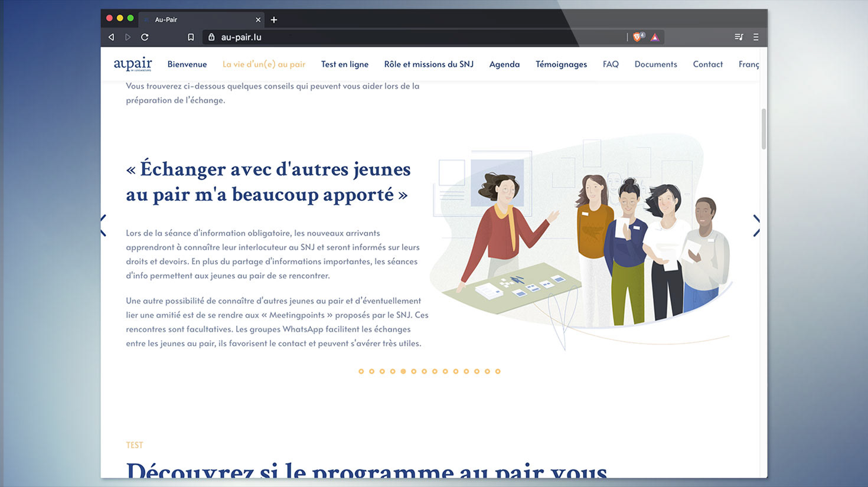Go back using the browser back arrow
Image resolution: width=868 pixels, height=487 pixels.
pyautogui.click(x=111, y=37)
